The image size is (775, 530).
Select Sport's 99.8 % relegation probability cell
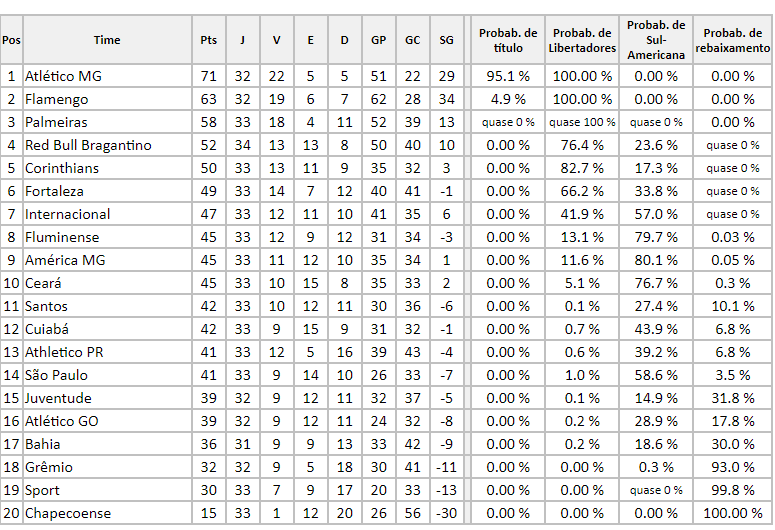(x=733, y=490)
